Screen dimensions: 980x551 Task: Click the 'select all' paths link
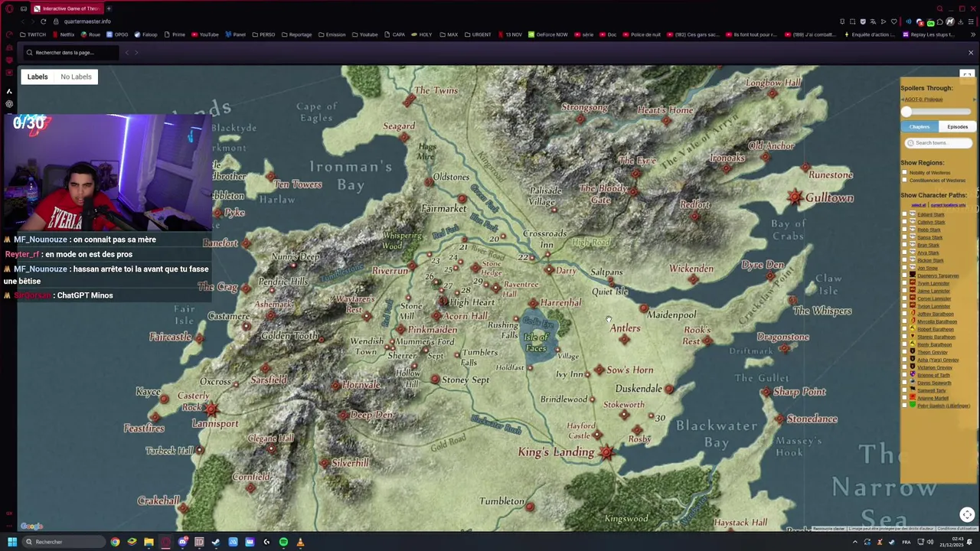919,205
